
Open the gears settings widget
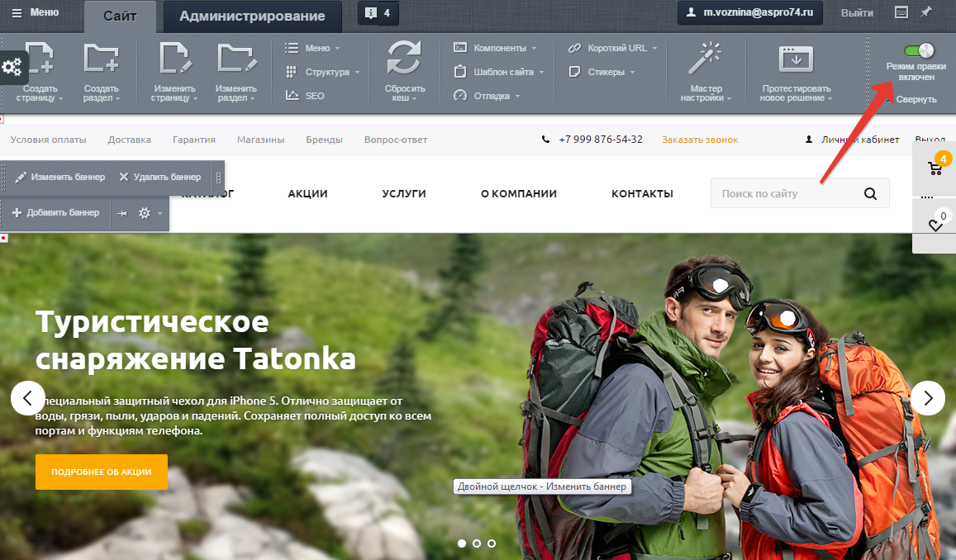coord(12,67)
